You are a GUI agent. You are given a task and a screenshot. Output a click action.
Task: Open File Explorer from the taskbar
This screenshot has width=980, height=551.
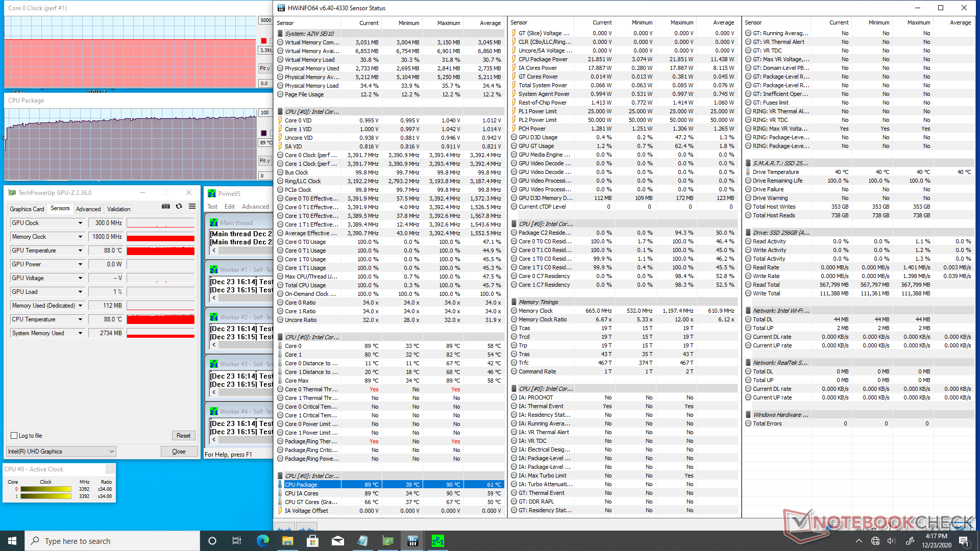click(287, 541)
